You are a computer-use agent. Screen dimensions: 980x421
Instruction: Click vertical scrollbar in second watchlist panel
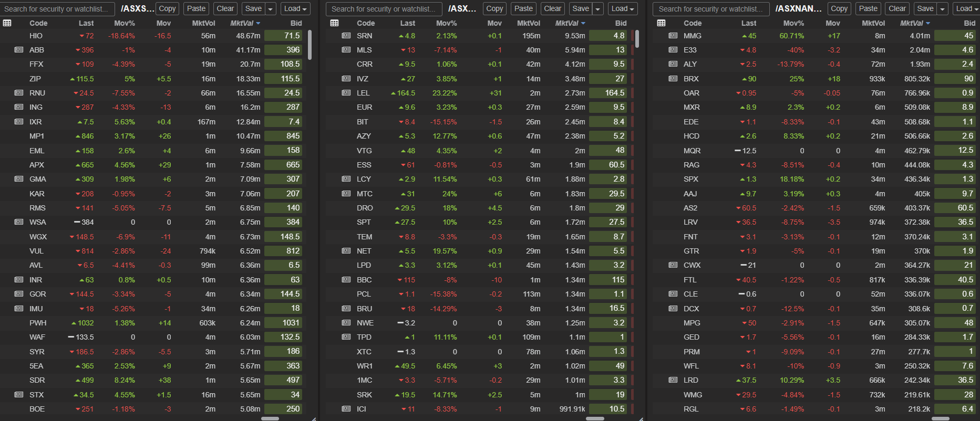(637, 39)
